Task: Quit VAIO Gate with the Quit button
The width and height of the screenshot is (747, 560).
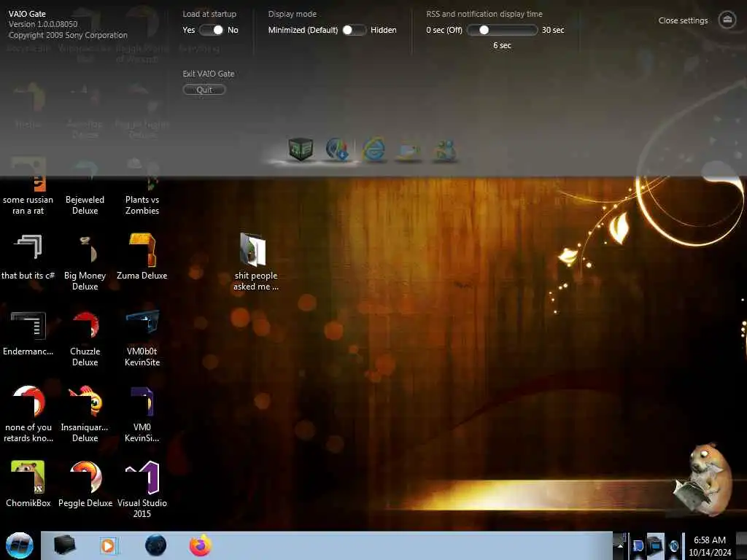Action: tap(204, 90)
